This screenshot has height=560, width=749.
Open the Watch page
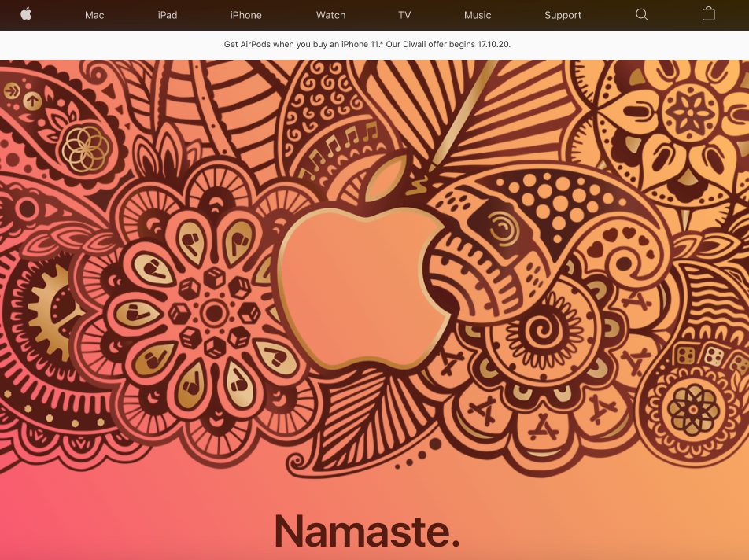pyautogui.click(x=330, y=15)
